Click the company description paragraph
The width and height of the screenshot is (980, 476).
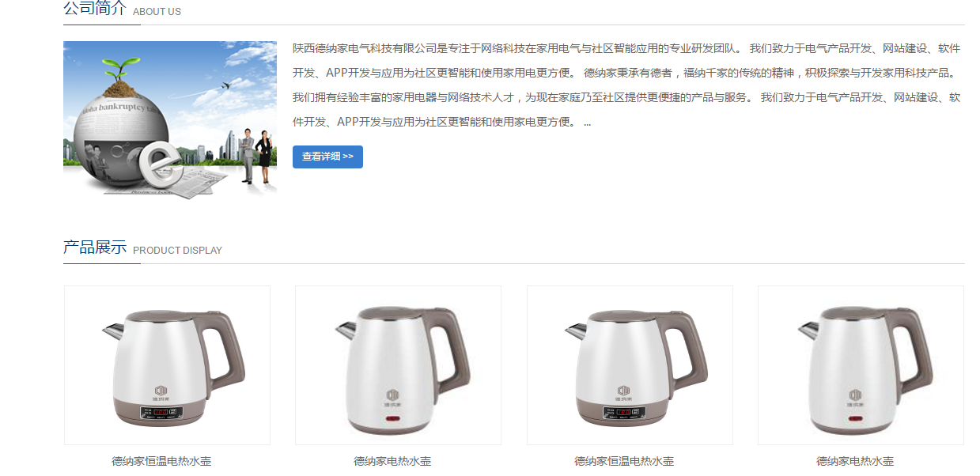click(627, 85)
